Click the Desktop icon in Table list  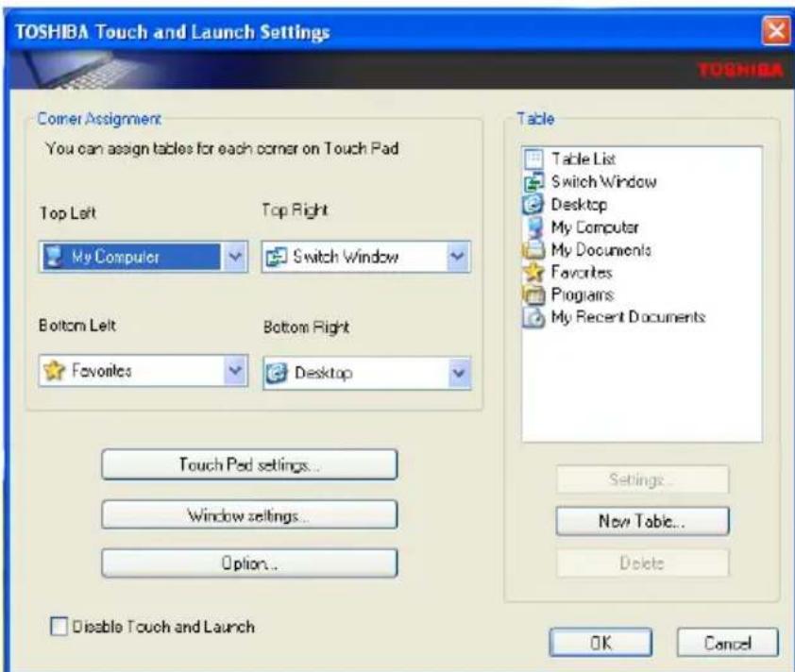point(533,204)
